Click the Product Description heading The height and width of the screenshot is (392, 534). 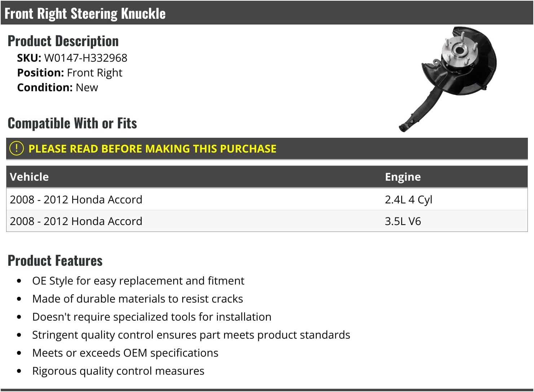click(63, 41)
